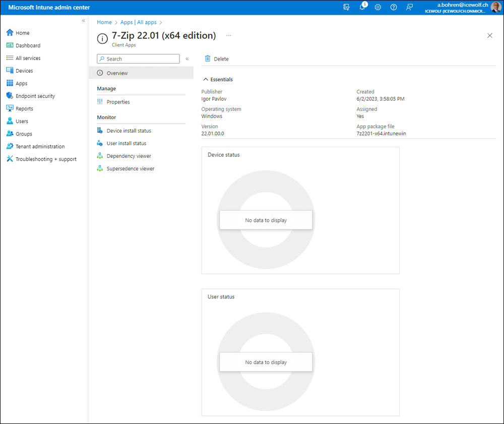The height and width of the screenshot is (424, 504).
Task: Select the Tenant administration label in the sidebar
Action: pyautogui.click(x=40, y=146)
